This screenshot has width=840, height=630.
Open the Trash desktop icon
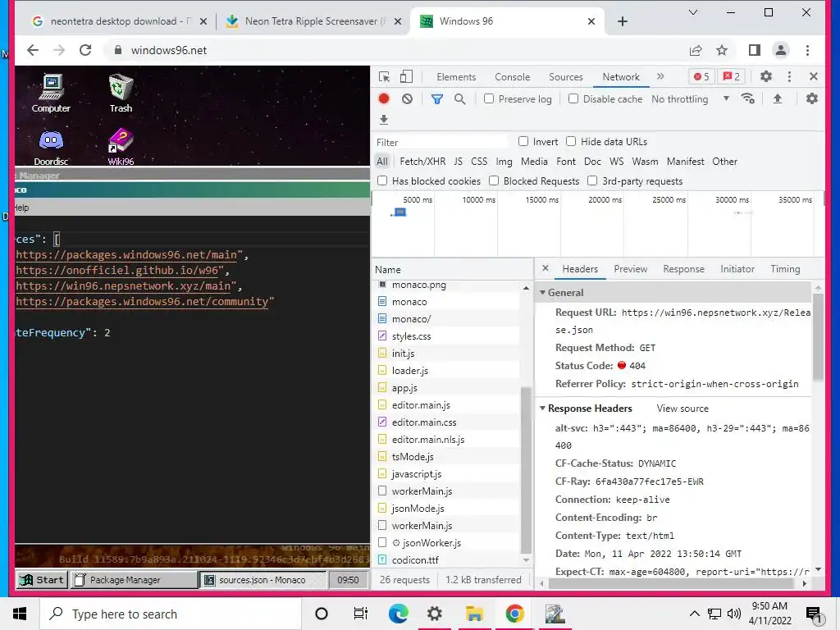pyautogui.click(x=121, y=94)
